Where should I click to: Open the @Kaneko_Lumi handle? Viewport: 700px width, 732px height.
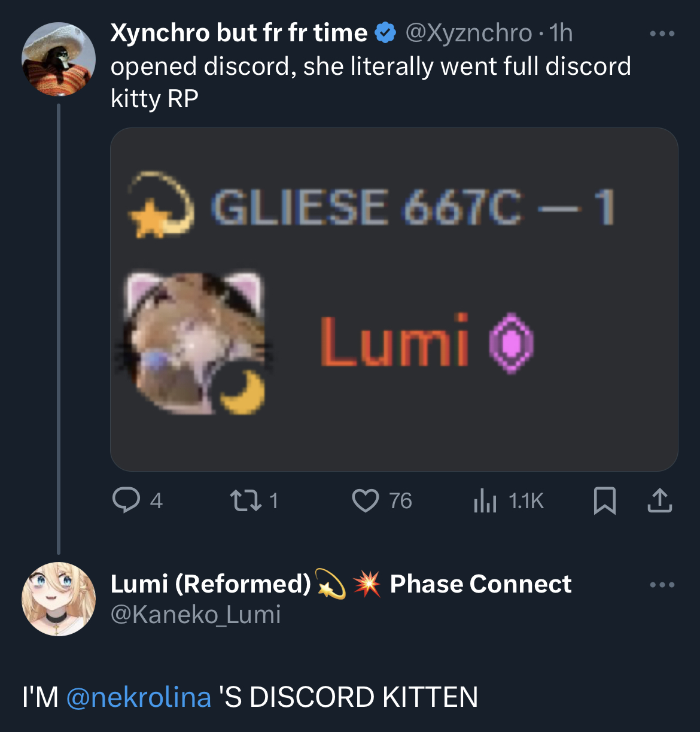click(196, 615)
